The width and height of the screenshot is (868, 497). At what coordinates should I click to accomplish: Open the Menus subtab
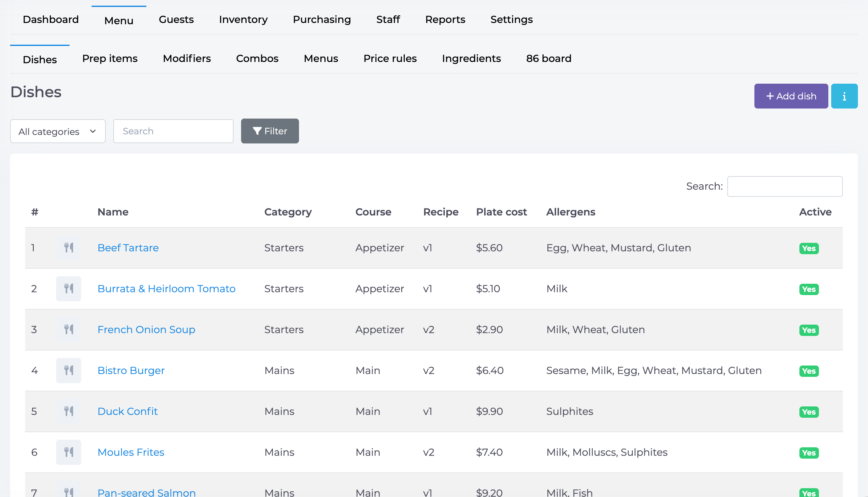click(321, 59)
